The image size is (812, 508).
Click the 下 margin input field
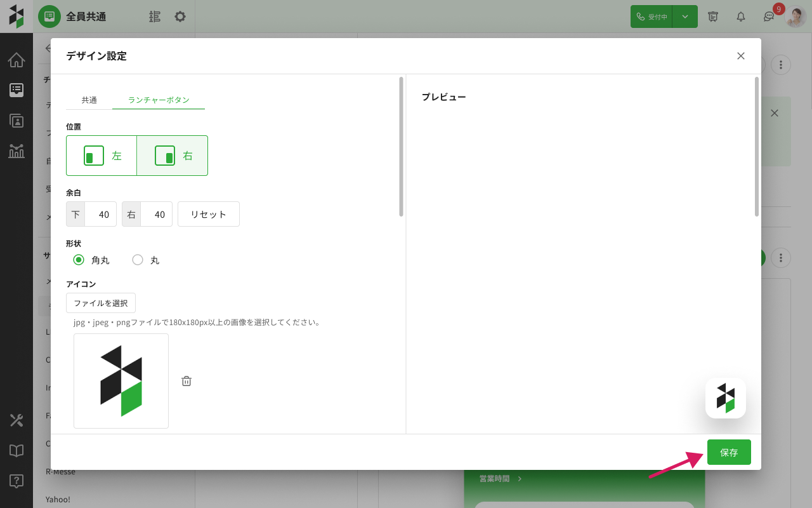100,214
